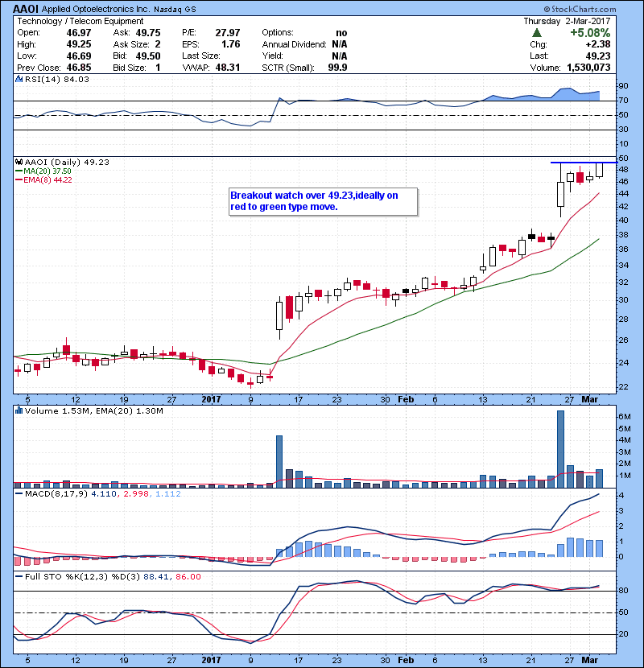This screenshot has width=644, height=668.
Task: Click the 6M label on the volume axis
Action: 625,417
